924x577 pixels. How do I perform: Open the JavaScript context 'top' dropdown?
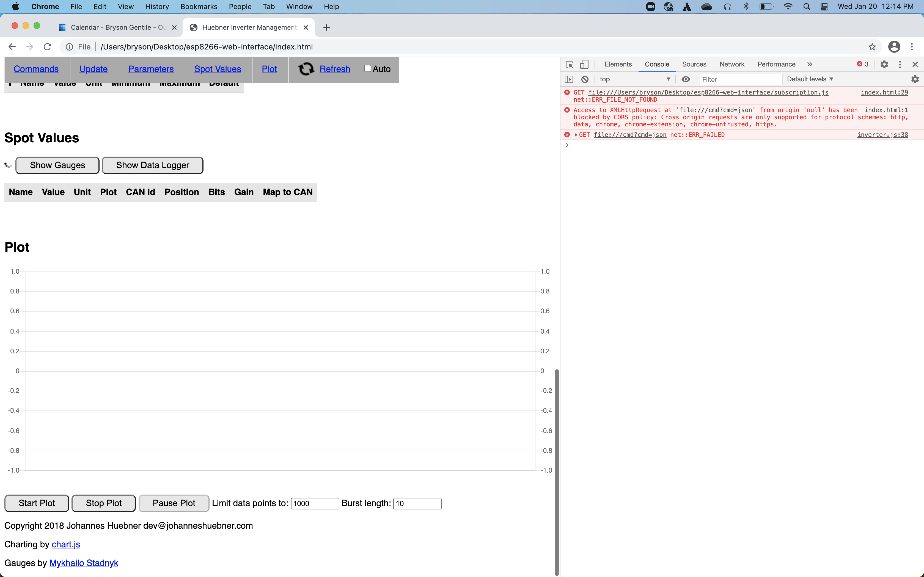point(635,79)
